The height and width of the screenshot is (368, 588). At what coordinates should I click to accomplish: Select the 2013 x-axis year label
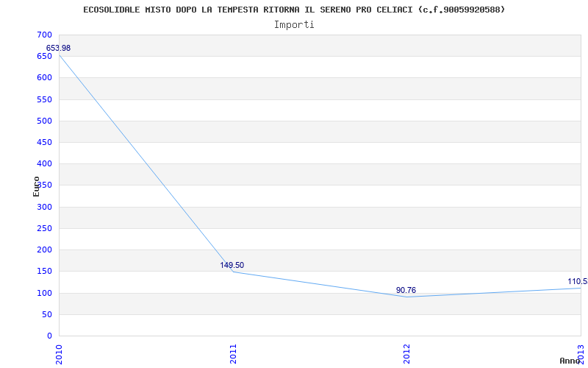(581, 354)
